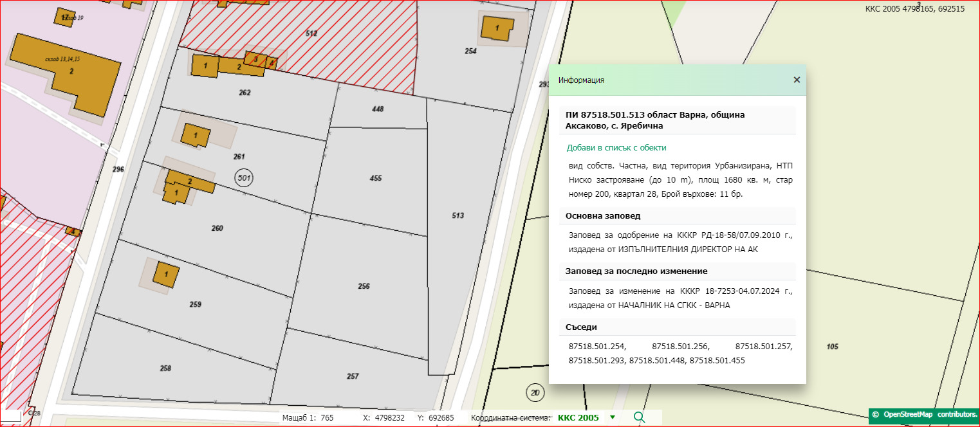Select neighbor parcel 87518.501.448 in popup

(657, 361)
